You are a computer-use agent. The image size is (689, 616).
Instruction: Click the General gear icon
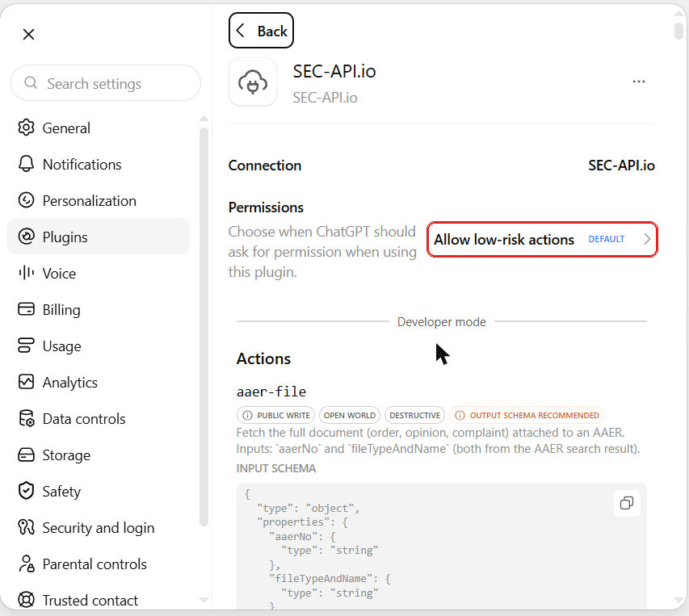26,128
